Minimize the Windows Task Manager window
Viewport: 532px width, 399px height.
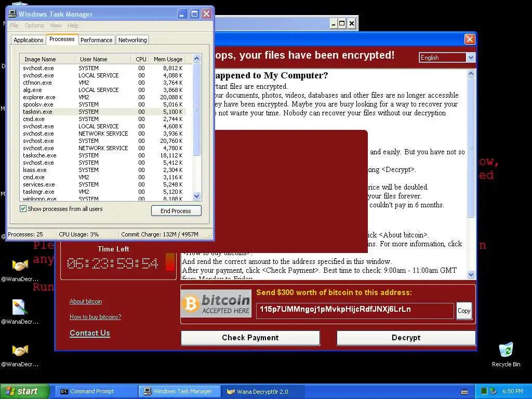[182, 14]
